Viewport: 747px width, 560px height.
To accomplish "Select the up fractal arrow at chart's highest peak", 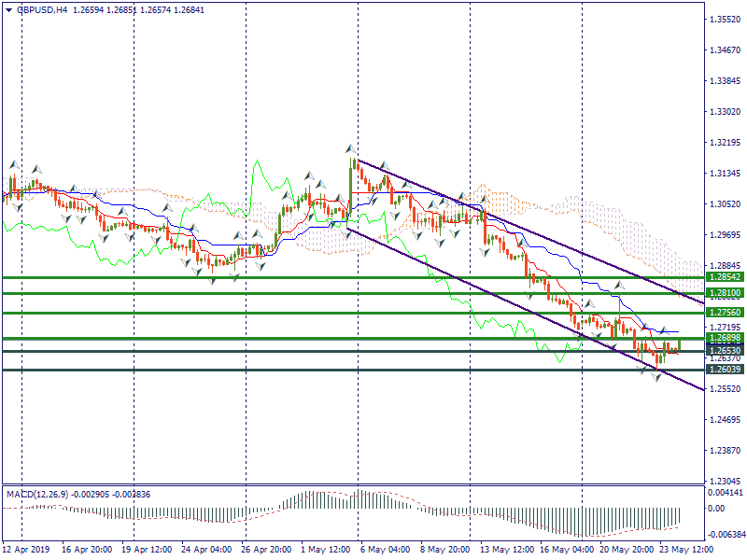I will tap(351, 148).
